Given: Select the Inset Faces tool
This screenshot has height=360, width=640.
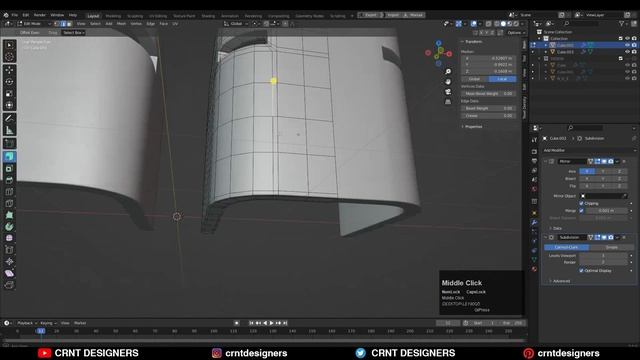Looking at the screenshot, I should click(9, 169).
